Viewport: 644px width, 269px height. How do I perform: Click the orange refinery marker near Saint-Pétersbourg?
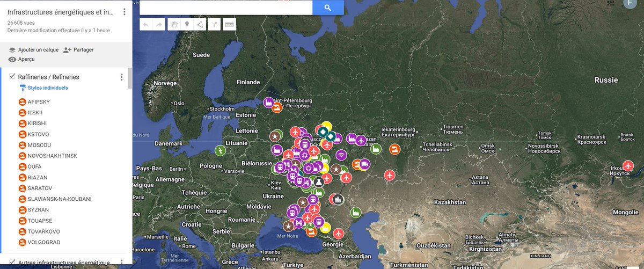277,108
